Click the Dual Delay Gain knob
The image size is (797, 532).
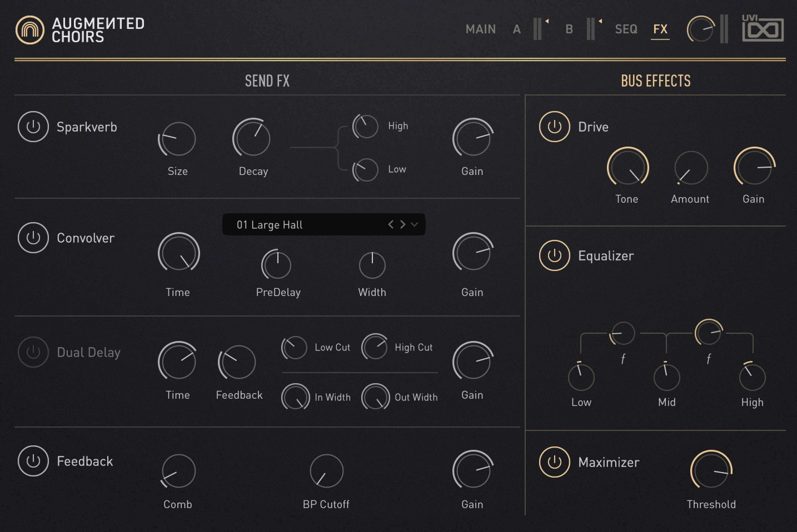click(x=472, y=361)
